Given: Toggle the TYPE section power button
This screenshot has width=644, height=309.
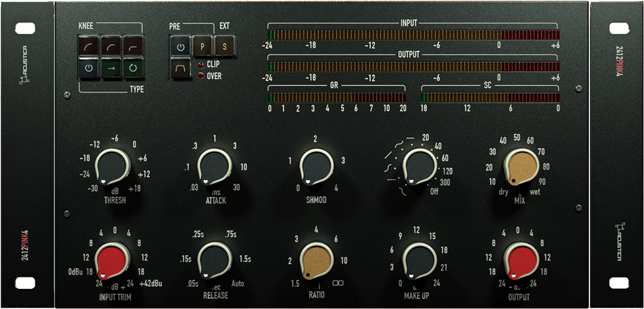Looking at the screenshot, I should pyautogui.click(x=88, y=69).
